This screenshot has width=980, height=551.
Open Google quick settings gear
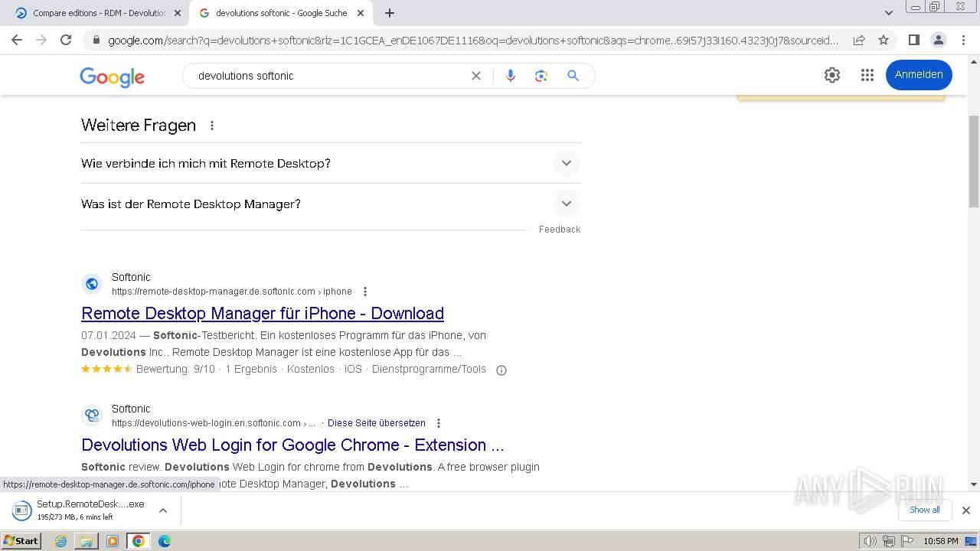point(832,75)
